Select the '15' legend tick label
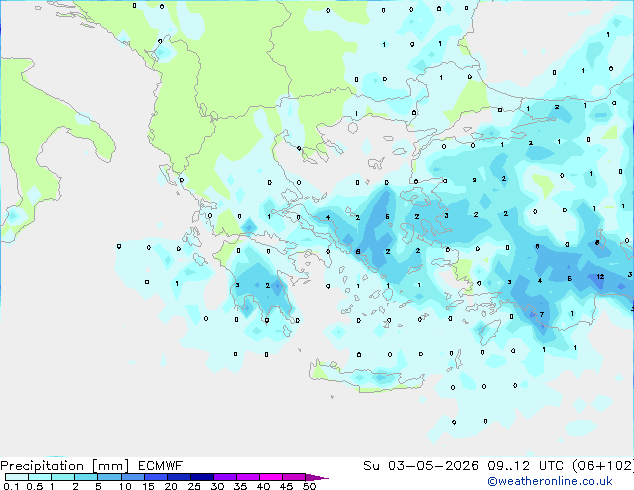634x490 pixels. click(x=148, y=486)
